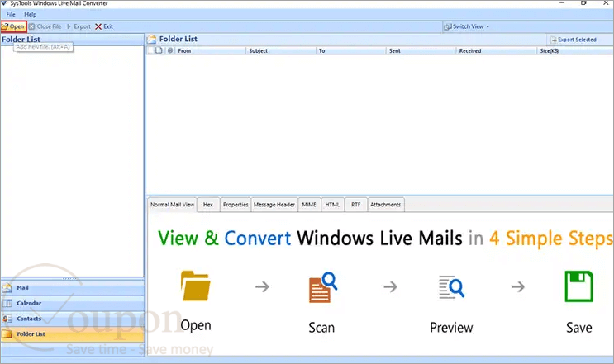Switch to the Message Header tab
Image resolution: width=614 pixels, height=364 pixels.
[x=274, y=205]
